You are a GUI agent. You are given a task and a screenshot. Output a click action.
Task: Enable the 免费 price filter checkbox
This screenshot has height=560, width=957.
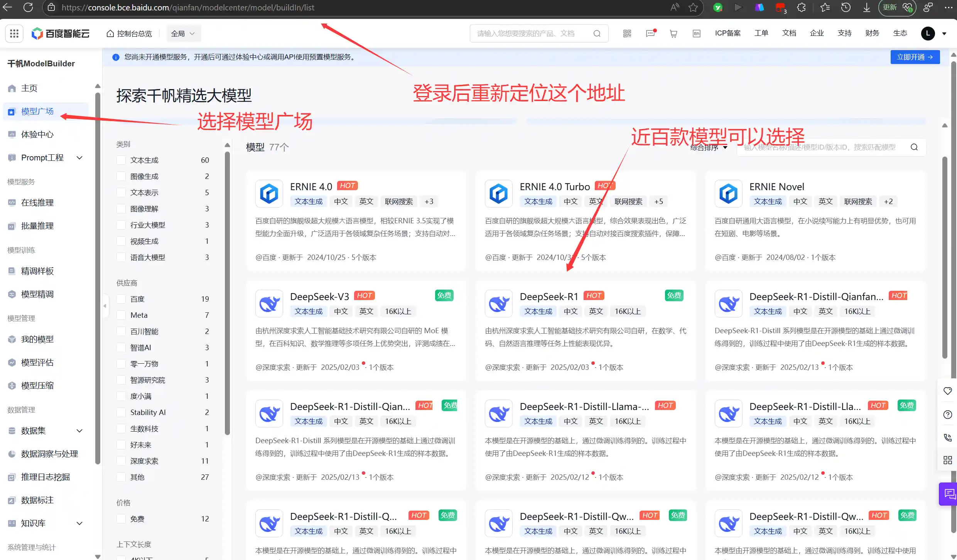point(121,519)
